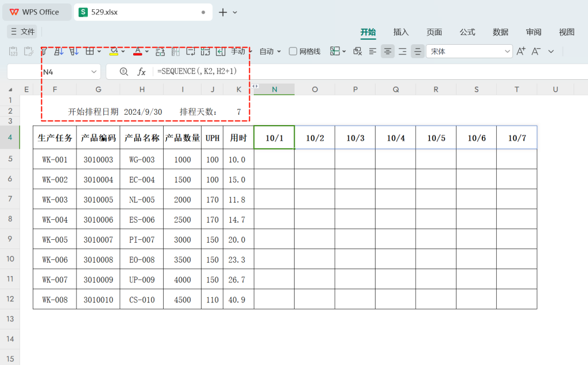The image size is (588, 365).
Task: Click the faded column split icon
Action: click(176, 51)
